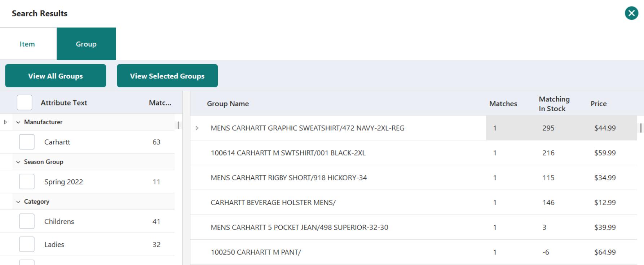The height and width of the screenshot is (265, 644).
Task: Click the $12.99 price cell
Action: tap(605, 203)
